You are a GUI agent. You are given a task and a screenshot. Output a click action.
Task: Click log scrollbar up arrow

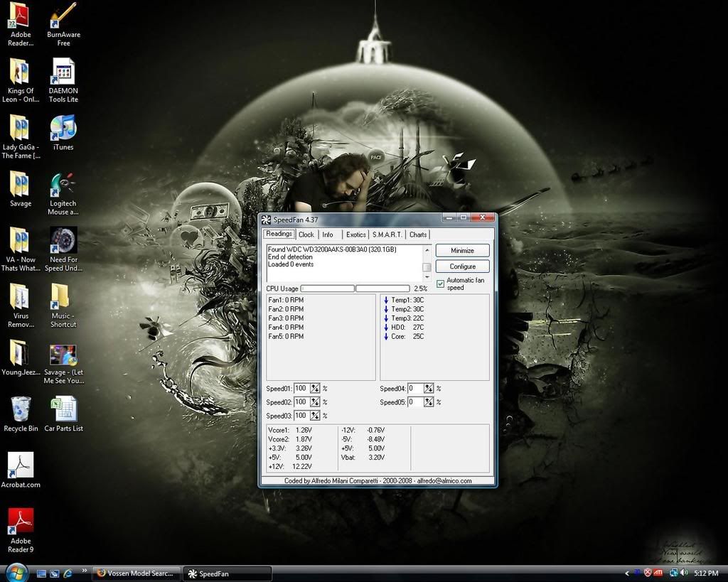[427, 249]
